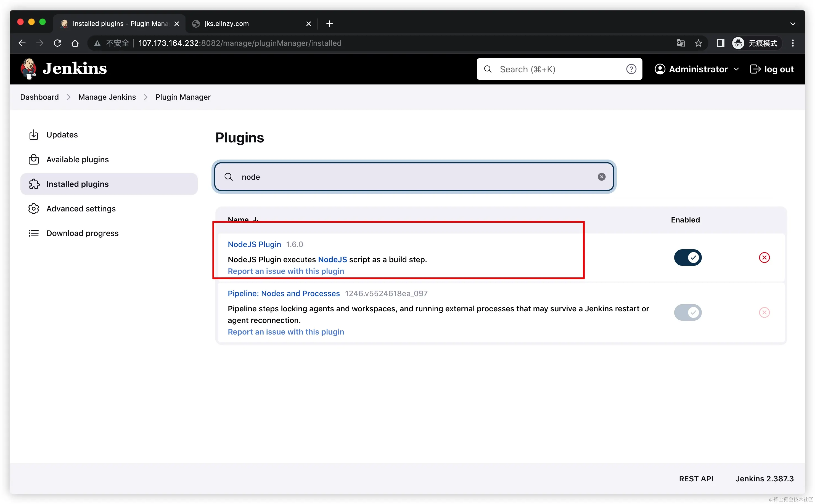Viewport: 815px width, 504px height.
Task: Select Installed plugins sidebar item
Action: (x=109, y=184)
